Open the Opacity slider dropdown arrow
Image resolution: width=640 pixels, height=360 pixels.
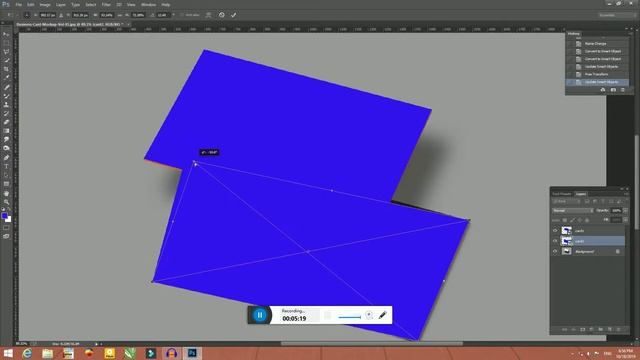(x=625, y=211)
